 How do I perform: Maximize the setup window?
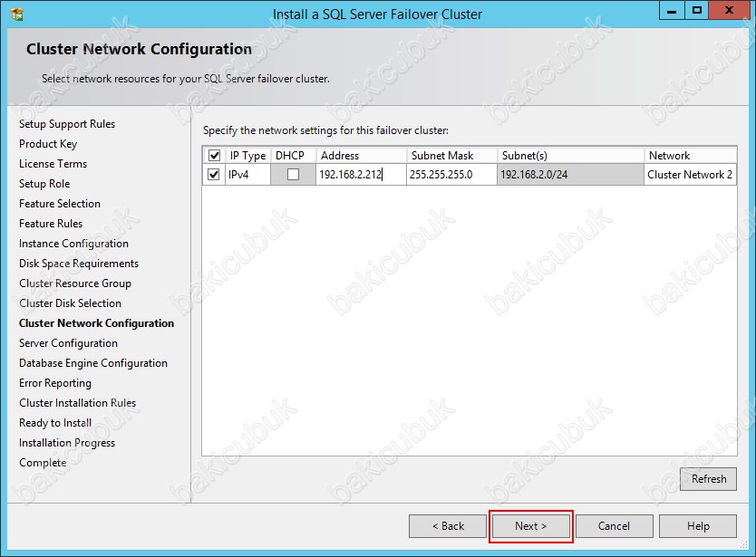697,11
